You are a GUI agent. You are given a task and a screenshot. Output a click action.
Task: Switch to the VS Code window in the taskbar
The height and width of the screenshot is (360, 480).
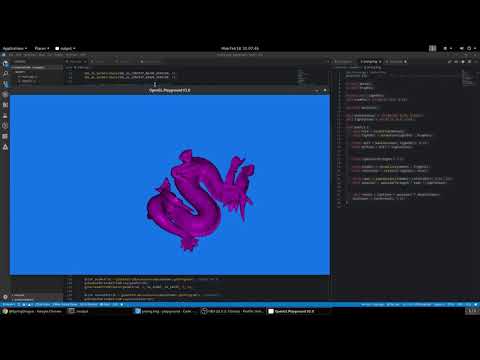(165, 311)
